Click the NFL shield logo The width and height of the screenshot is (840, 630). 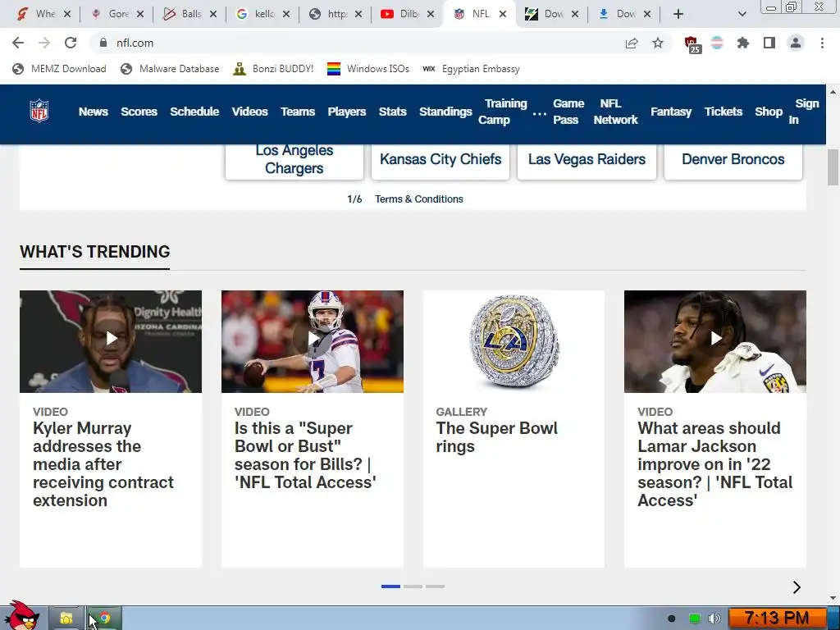[x=39, y=111]
